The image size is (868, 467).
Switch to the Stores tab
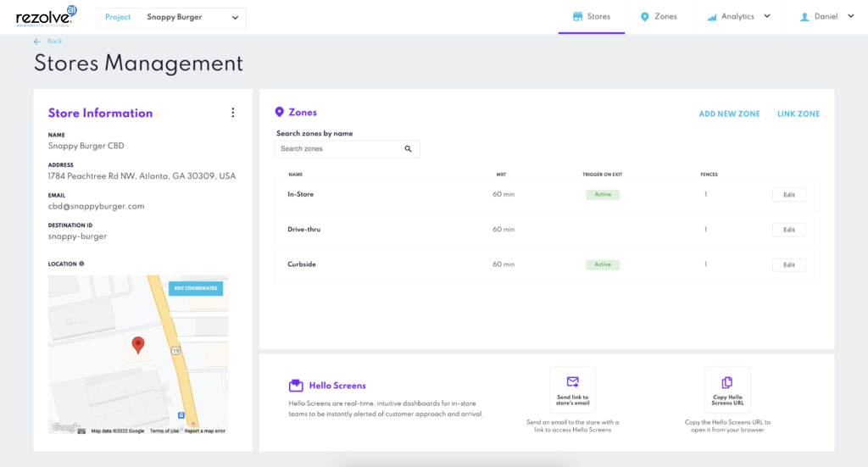click(x=592, y=16)
